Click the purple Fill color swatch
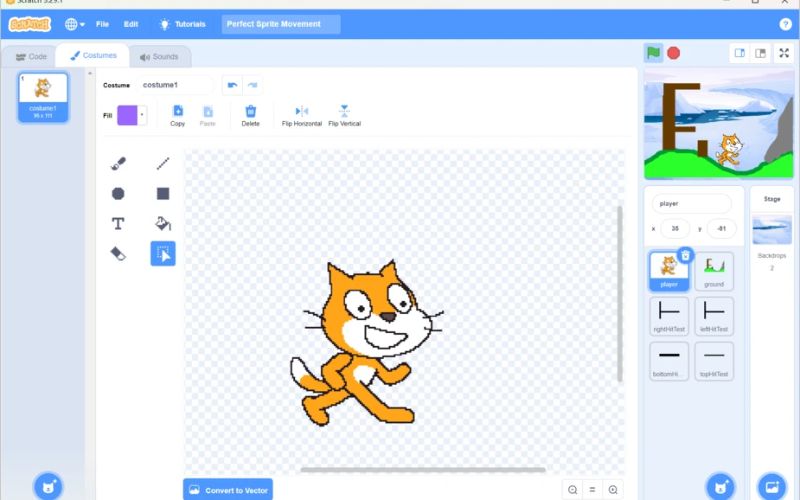The height and width of the screenshot is (500, 800). [128, 115]
